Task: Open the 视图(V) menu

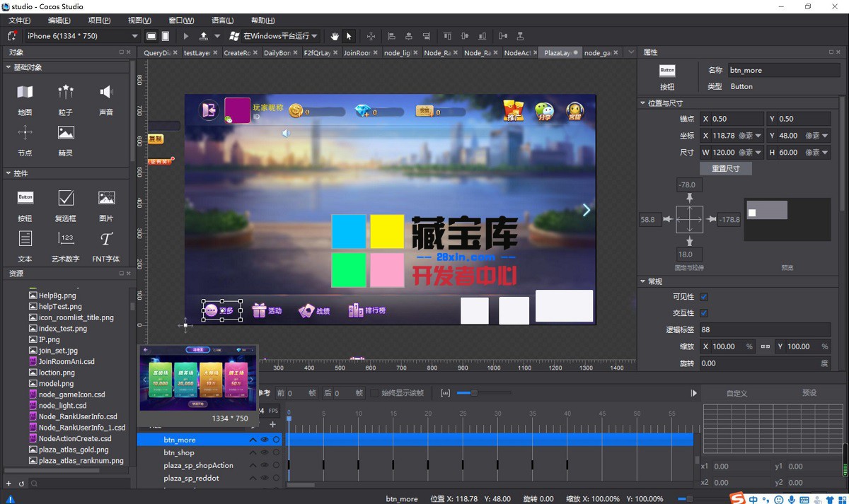Action: (x=139, y=20)
